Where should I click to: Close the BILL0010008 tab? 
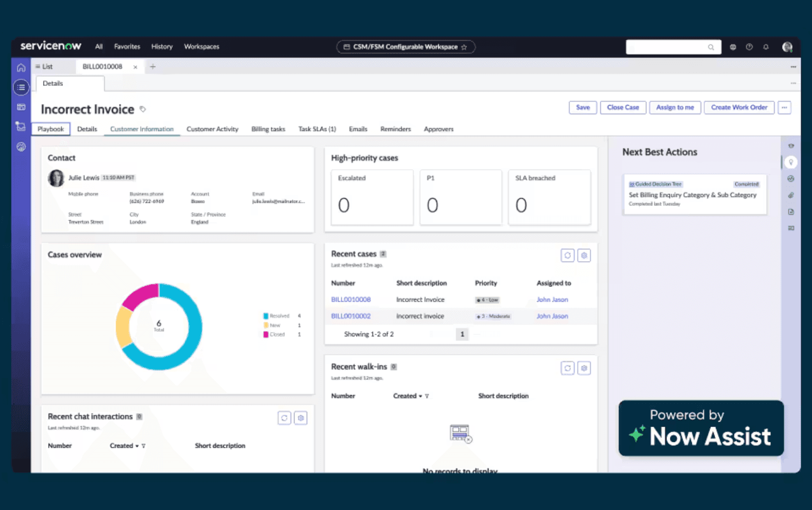point(136,67)
